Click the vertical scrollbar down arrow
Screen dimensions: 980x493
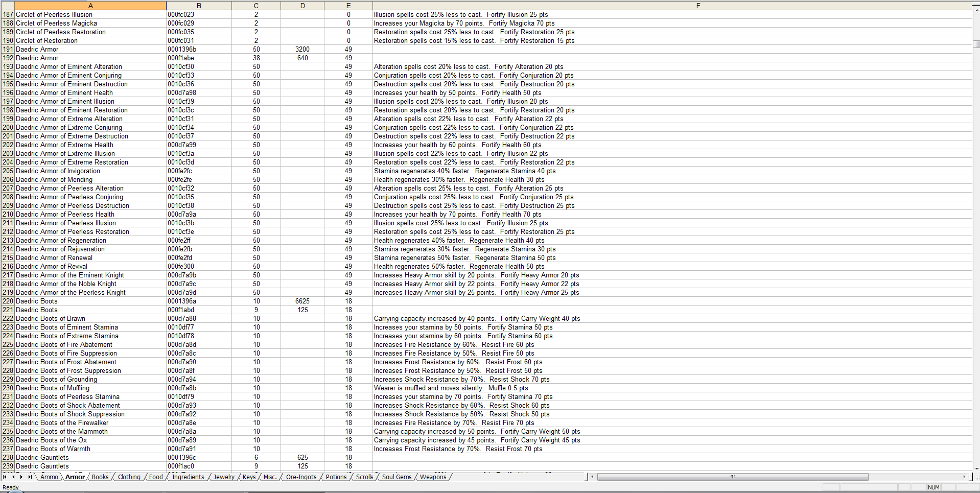coord(976,468)
